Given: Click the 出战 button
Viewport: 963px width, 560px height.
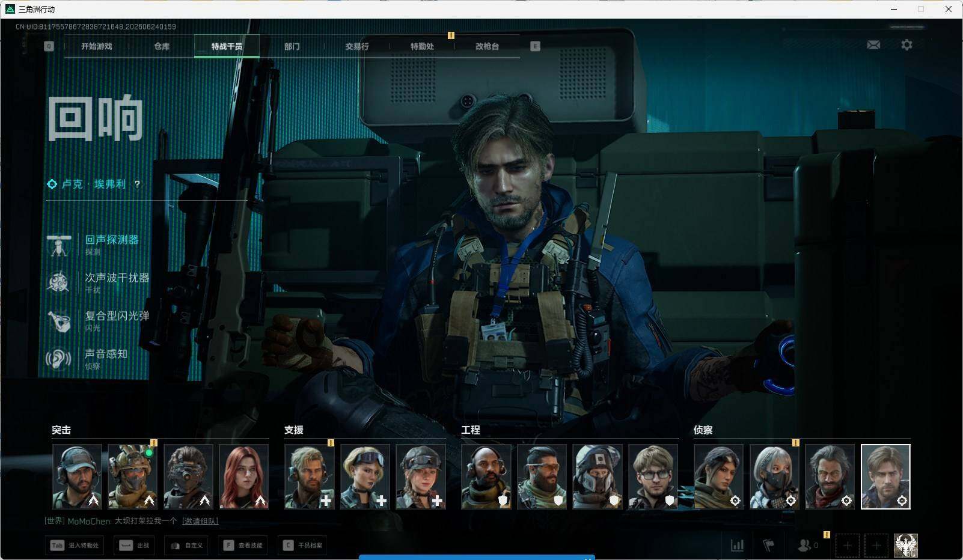Looking at the screenshot, I should pyautogui.click(x=134, y=546).
